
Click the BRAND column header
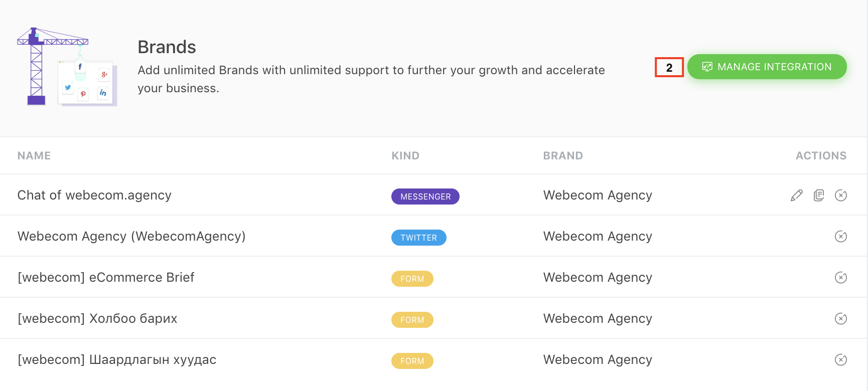tap(563, 156)
